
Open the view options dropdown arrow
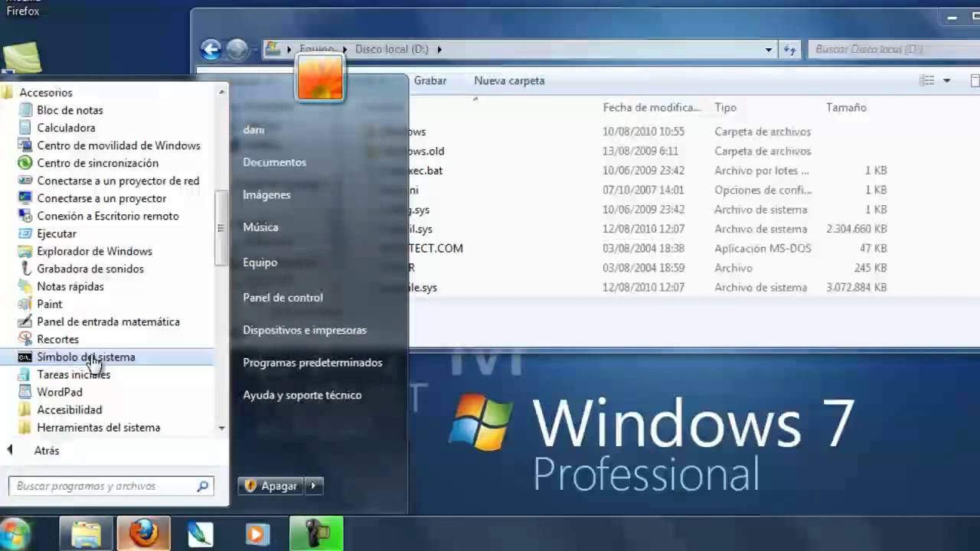tap(946, 80)
